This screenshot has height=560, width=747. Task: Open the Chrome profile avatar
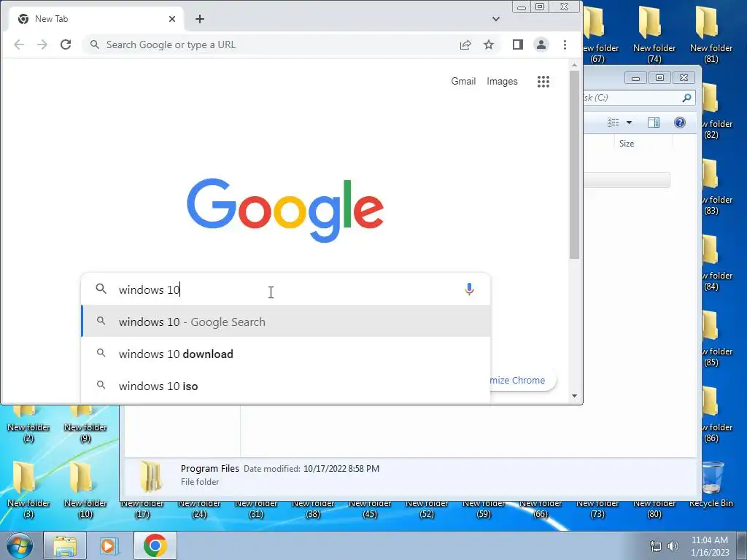click(x=541, y=44)
